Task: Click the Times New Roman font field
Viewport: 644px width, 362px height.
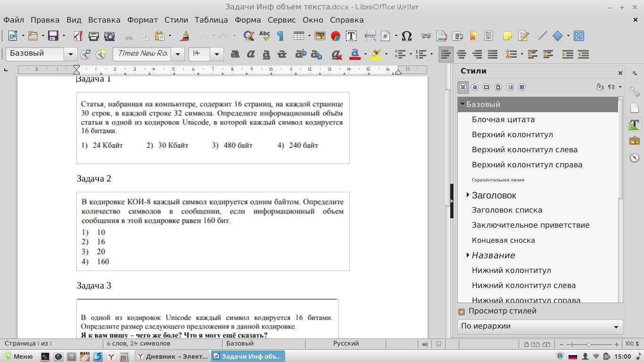Action: [x=142, y=54]
